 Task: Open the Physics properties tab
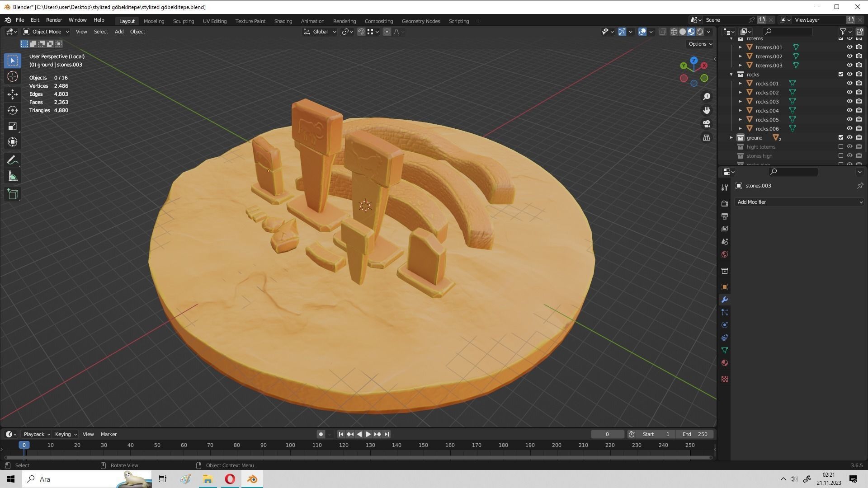tap(725, 325)
